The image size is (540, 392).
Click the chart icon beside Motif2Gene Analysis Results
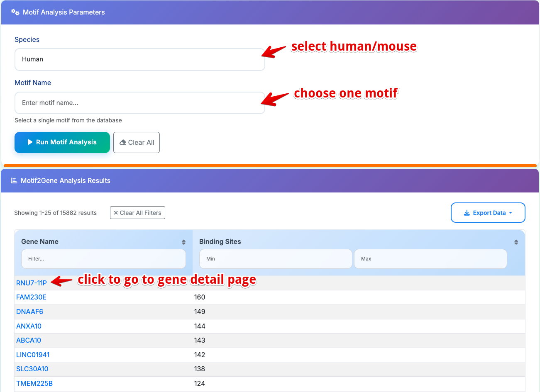14,180
